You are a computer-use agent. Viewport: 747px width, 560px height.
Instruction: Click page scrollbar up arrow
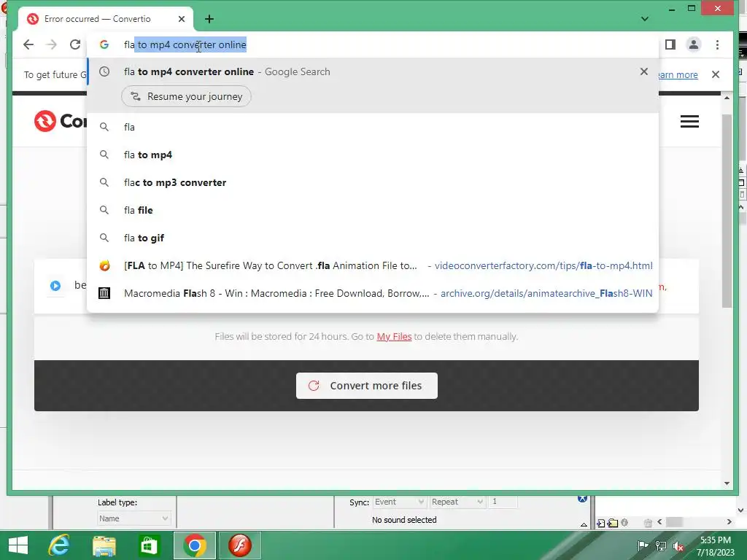[727, 98]
